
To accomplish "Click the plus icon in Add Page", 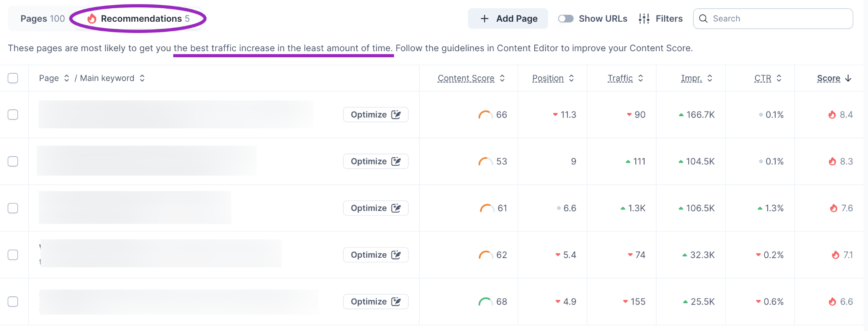I will coord(485,19).
